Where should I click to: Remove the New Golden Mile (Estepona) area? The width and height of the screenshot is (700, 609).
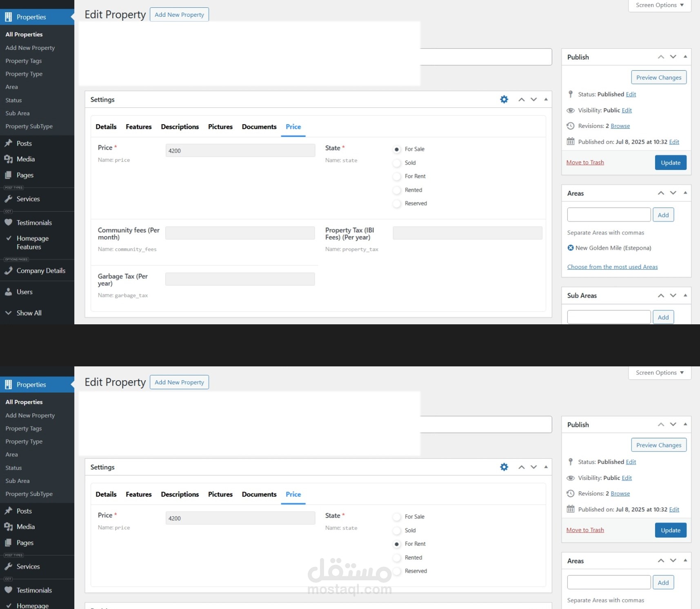571,248
